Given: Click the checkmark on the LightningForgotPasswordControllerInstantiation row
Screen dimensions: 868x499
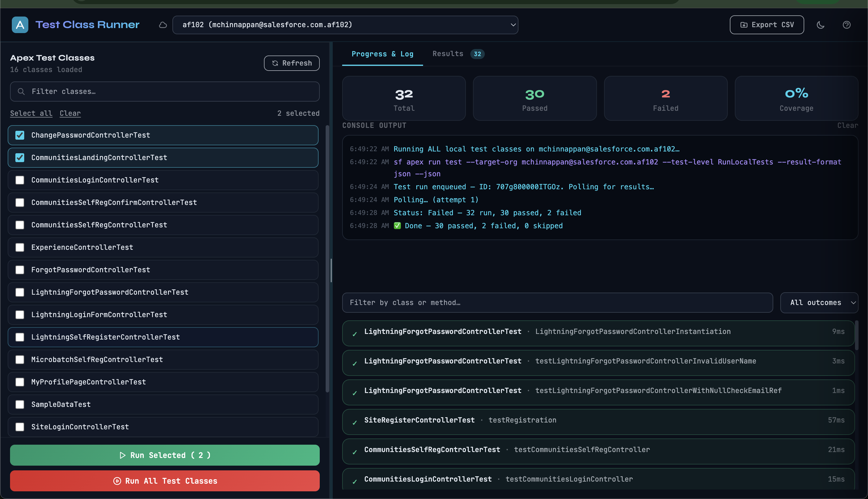Looking at the screenshot, I should 355,334.
